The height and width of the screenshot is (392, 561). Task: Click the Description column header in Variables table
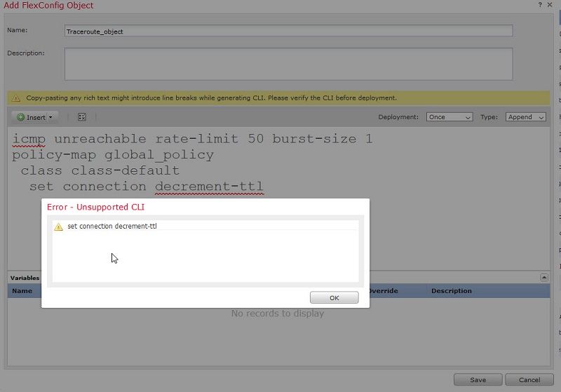(451, 291)
